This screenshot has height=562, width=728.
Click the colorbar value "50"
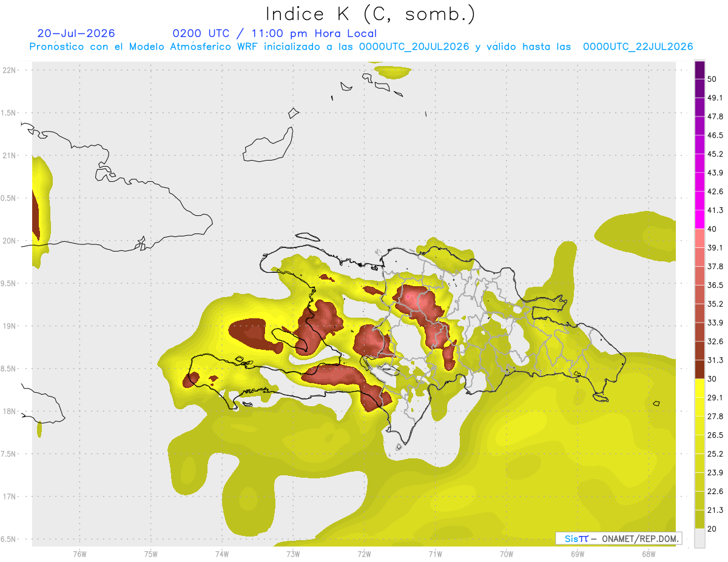pos(712,79)
